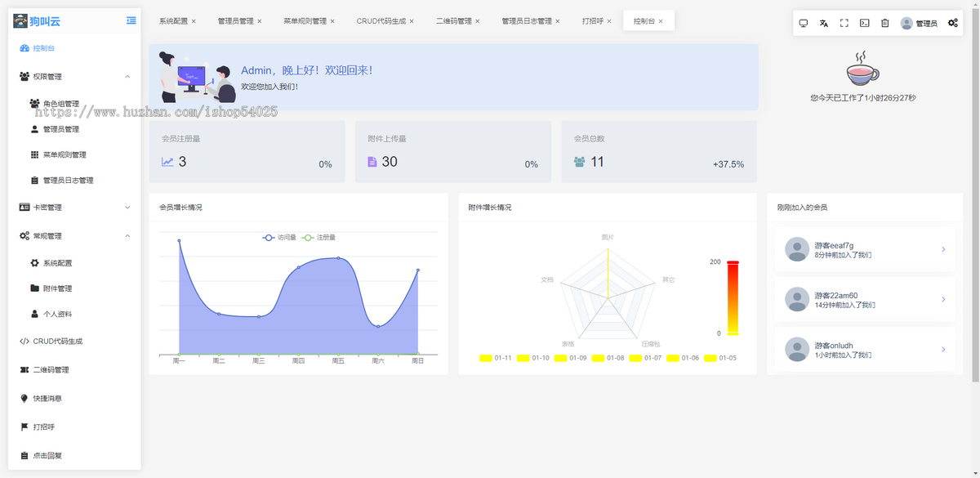Click the 二维码管理 ticket icon
The image size is (980, 478).
24,370
